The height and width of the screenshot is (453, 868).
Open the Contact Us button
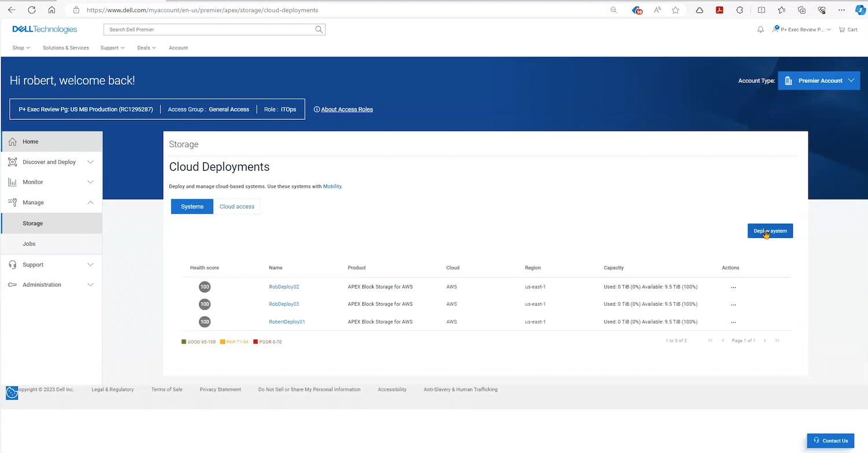(x=830, y=440)
